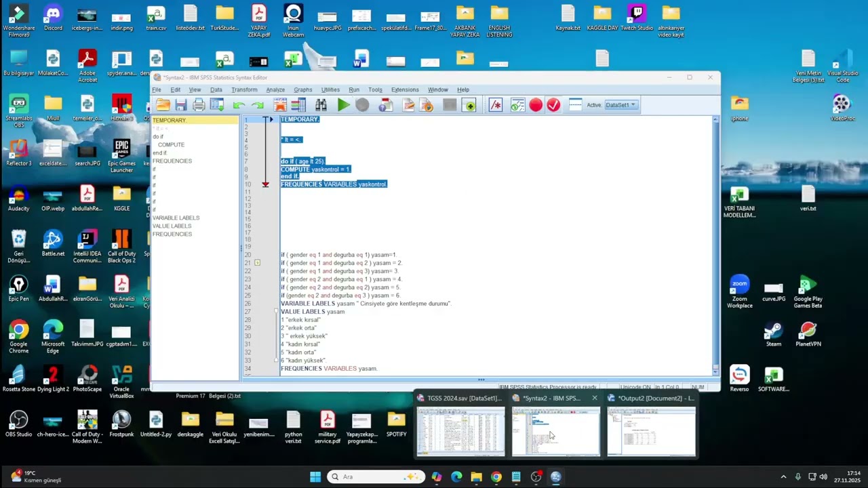Open the Active DataSet1 dropdown
This screenshot has width=868, height=488.
pyautogui.click(x=620, y=105)
